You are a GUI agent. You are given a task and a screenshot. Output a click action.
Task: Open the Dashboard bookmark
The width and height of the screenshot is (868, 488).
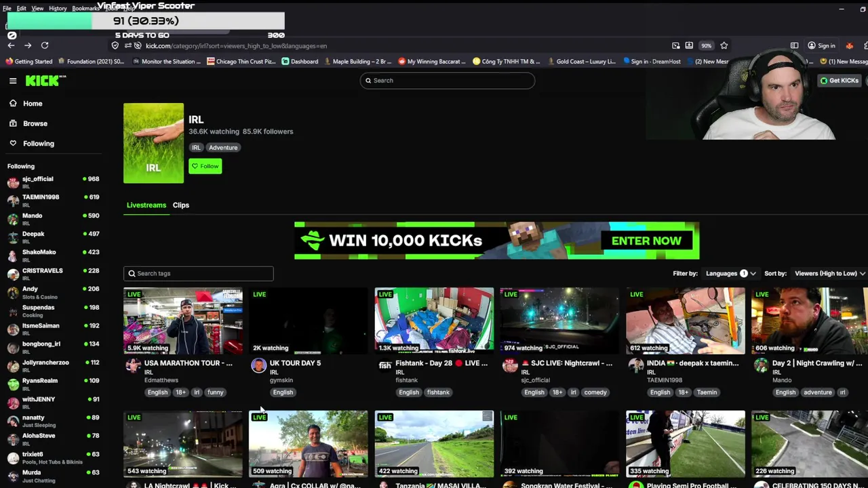pyautogui.click(x=300, y=62)
